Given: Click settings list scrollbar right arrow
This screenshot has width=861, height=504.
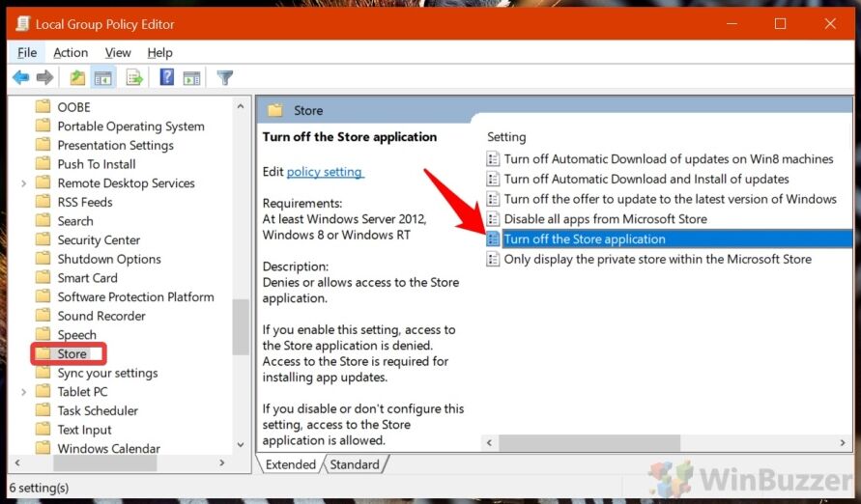Looking at the screenshot, I should coord(843,442).
